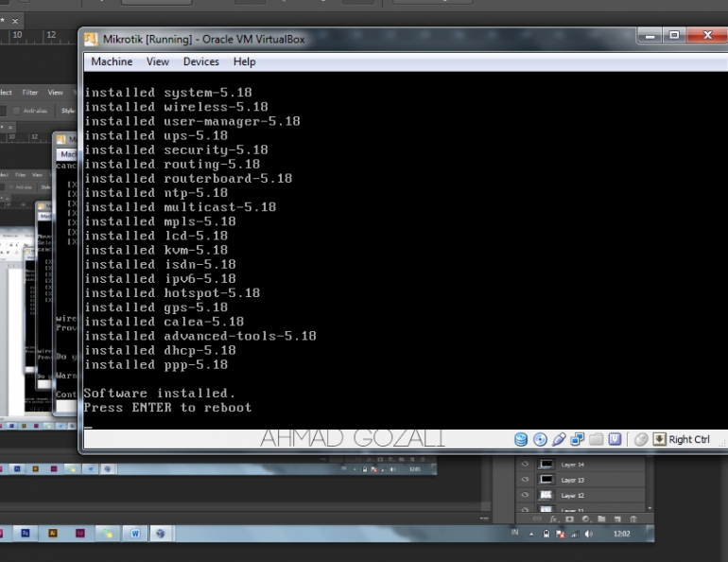Image resolution: width=728 pixels, height=562 pixels.
Task: Open the View menu in VirtualBox
Action: tap(158, 61)
